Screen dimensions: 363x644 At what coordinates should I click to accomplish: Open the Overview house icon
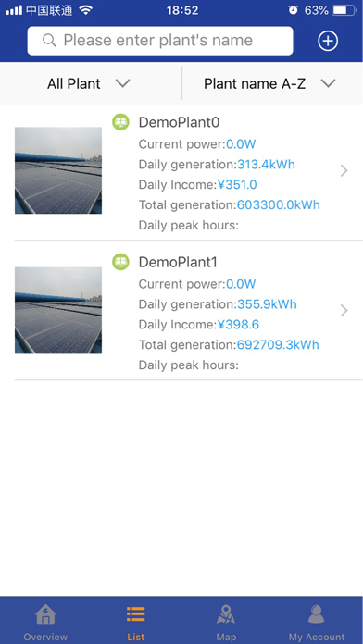[45, 614]
